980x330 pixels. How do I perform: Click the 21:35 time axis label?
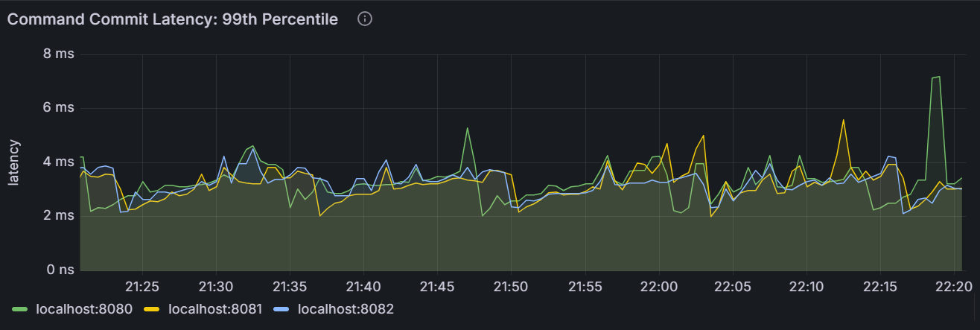click(289, 287)
